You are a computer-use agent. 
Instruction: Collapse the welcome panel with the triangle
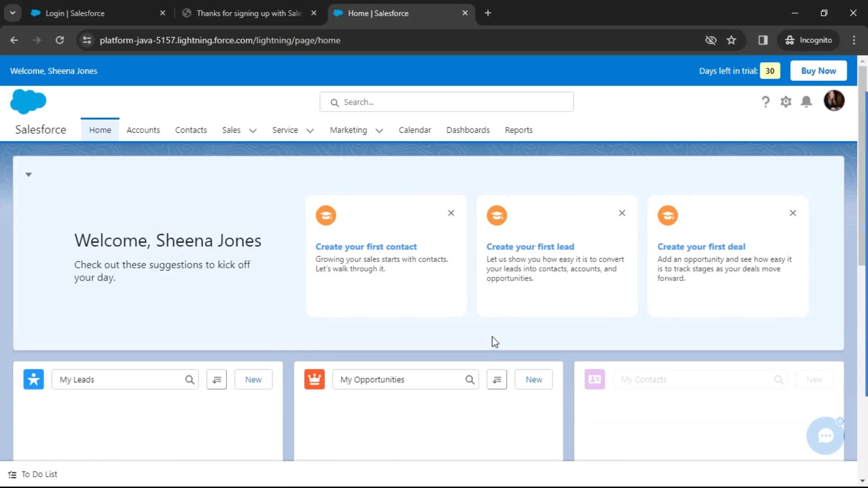tap(28, 174)
